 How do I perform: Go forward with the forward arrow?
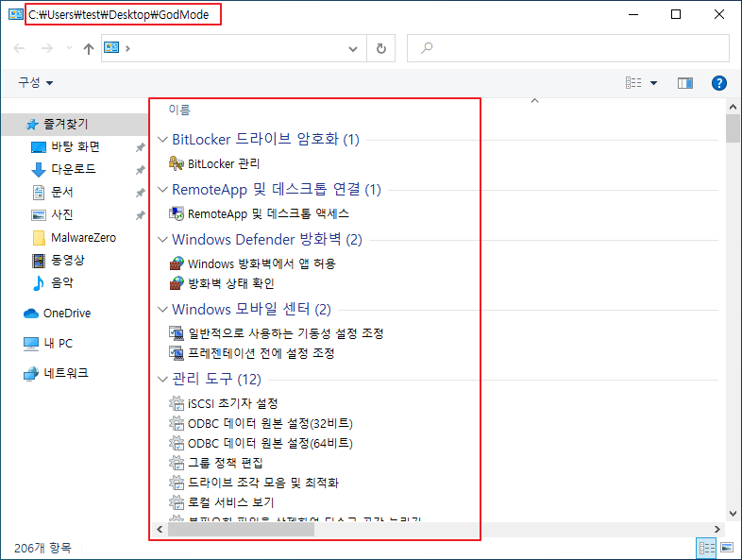47,48
